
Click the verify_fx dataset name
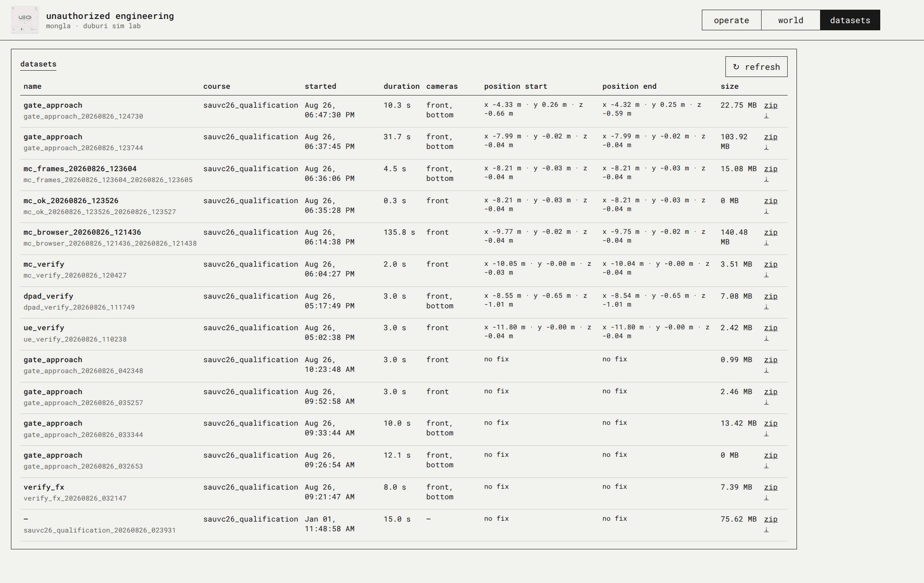(x=44, y=487)
